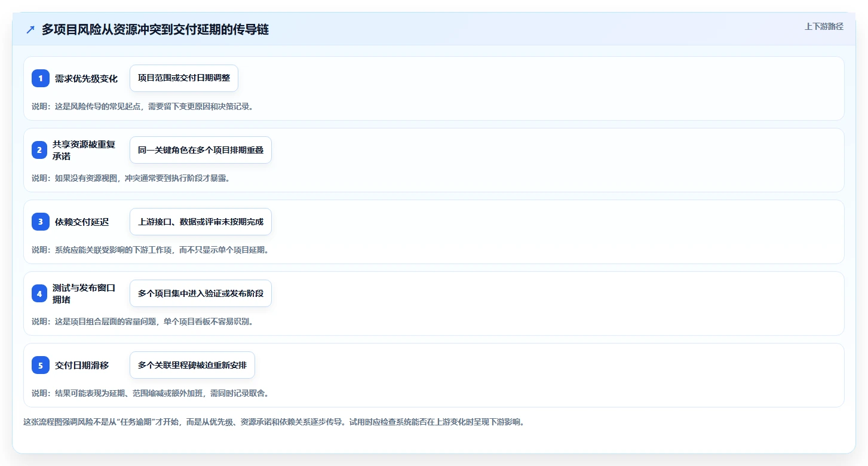Click the title 多项目风险从资源冲突到交付延期的传导链
The image size is (868, 466).
(155, 30)
